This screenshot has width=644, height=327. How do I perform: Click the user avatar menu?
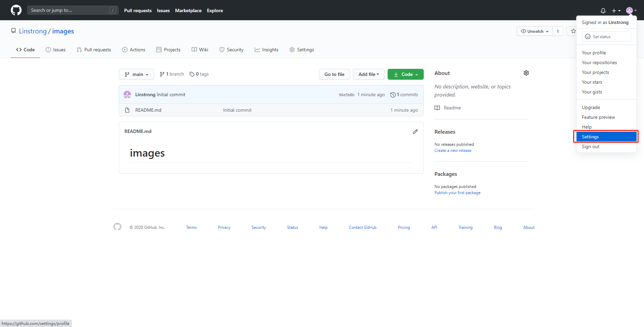coord(631,10)
